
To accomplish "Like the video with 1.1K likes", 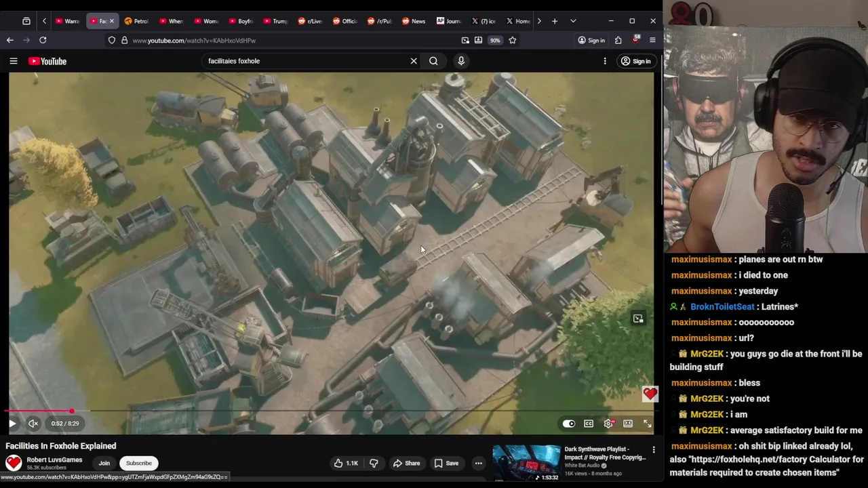I will click(346, 463).
